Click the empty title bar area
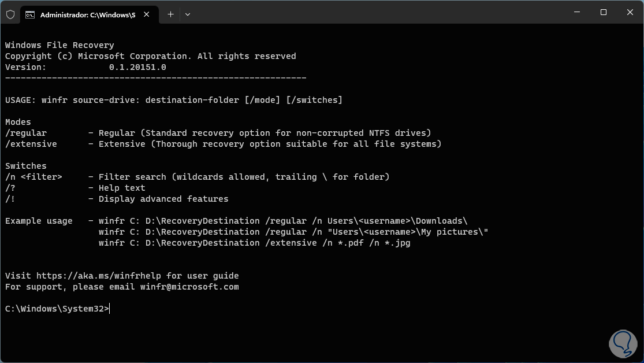 coord(375,12)
